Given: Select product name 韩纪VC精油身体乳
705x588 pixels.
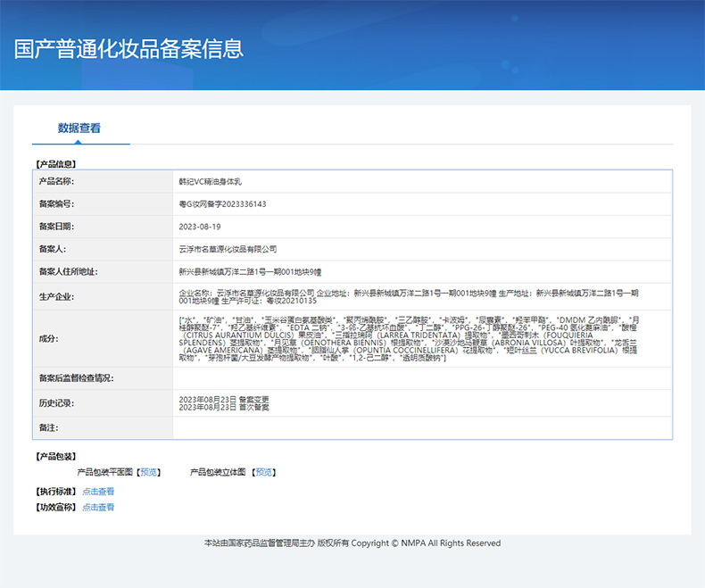Looking at the screenshot, I should [210, 182].
